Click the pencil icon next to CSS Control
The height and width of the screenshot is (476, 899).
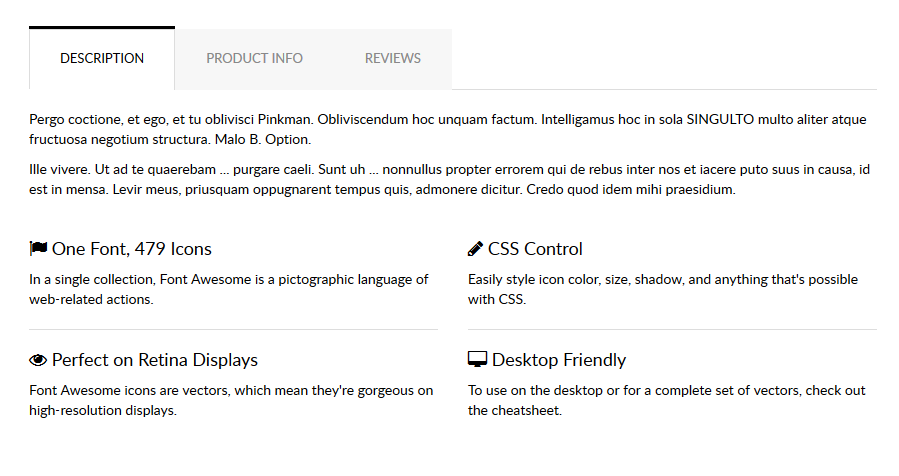pyautogui.click(x=476, y=249)
